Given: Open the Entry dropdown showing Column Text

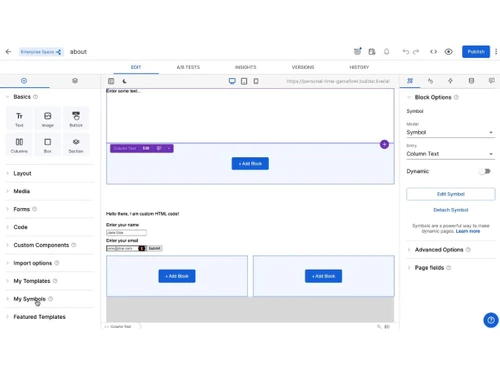Looking at the screenshot, I should coord(450,154).
